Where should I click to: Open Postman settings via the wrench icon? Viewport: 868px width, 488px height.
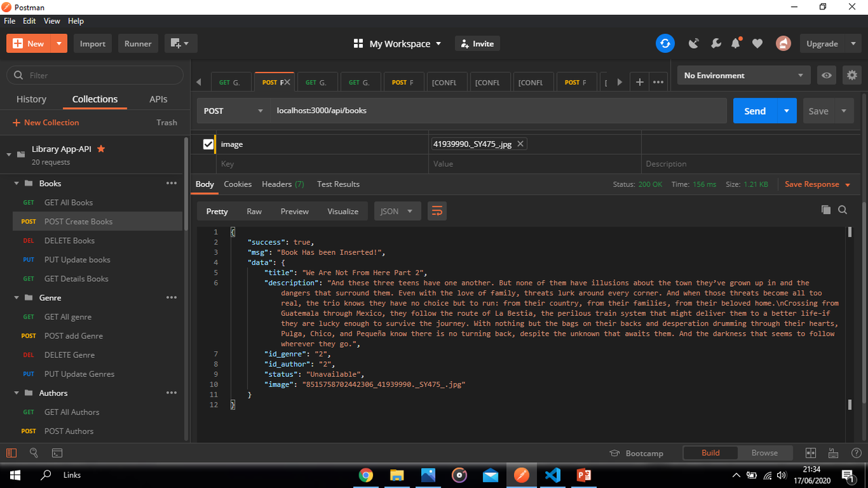715,43
